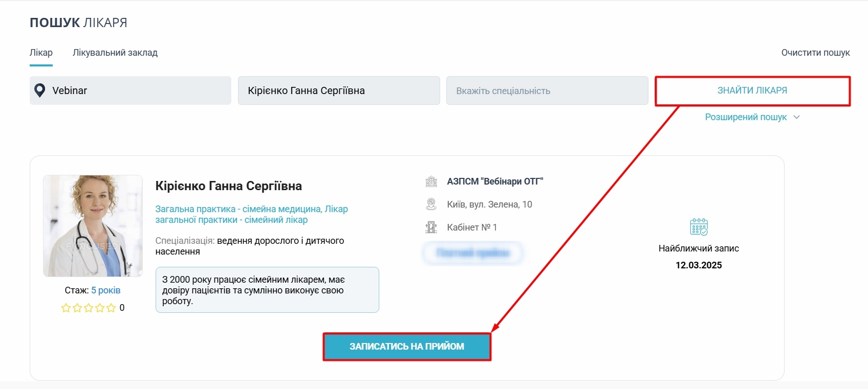Open Кірієнко Ганна Сергіївна profile heading

point(229,186)
